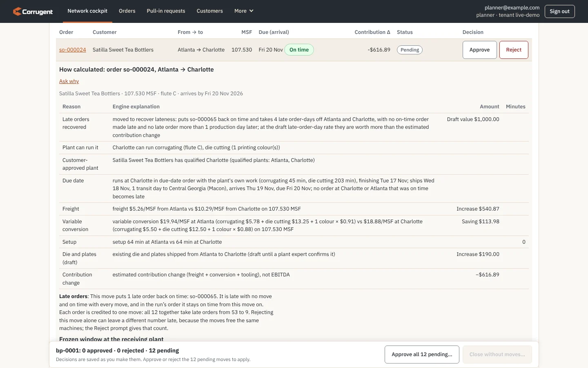Click the Setup reason label

point(69,242)
